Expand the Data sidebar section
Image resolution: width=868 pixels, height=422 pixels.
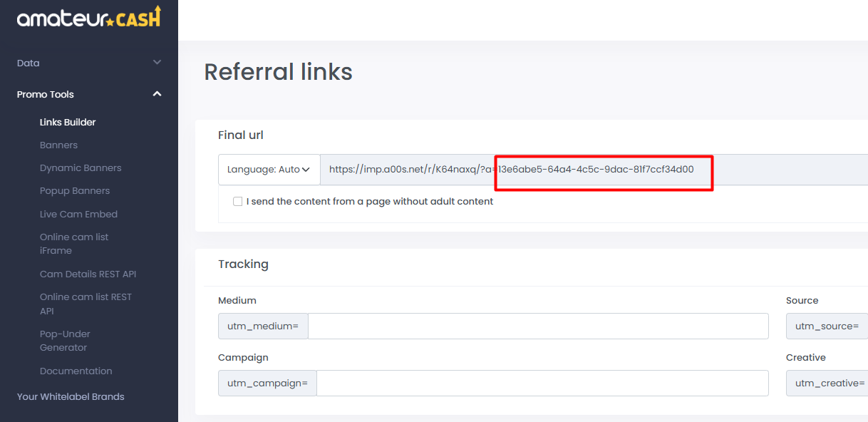click(88, 63)
